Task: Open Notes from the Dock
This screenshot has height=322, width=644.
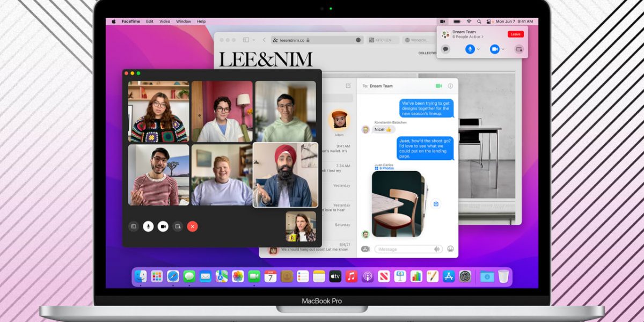Action: pyautogui.click(x=319, y=276)
